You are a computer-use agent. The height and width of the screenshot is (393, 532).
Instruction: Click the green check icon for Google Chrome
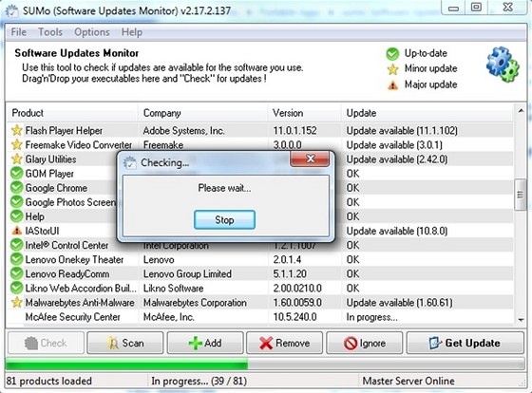[17, 188]
